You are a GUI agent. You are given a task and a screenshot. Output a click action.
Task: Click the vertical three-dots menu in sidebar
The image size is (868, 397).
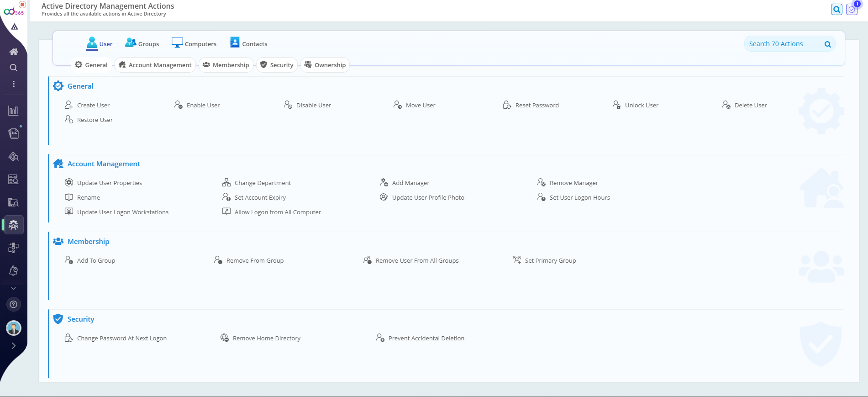(14, 84)
